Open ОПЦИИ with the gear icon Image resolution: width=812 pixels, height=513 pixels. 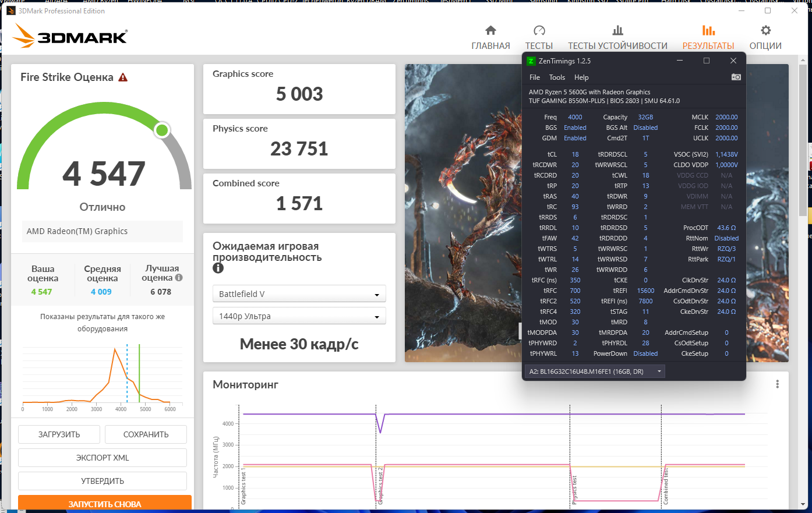765,38
